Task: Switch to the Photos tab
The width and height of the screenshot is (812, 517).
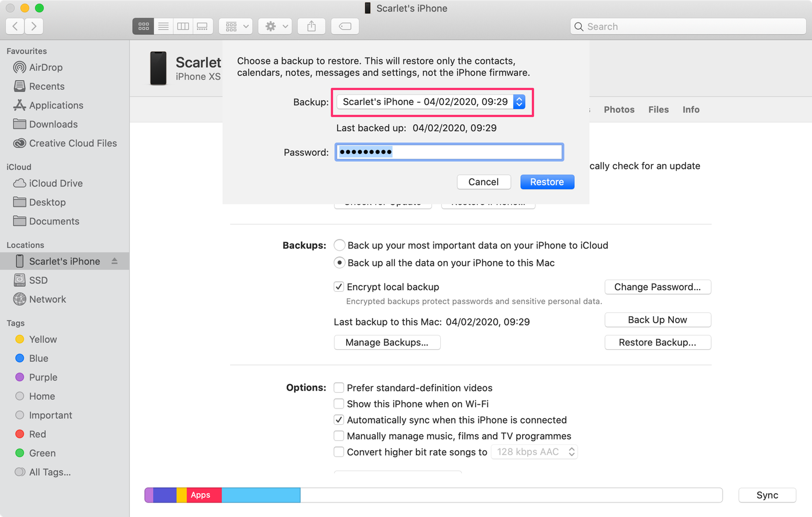Action: pyautogui.click(x=619, y=110)
